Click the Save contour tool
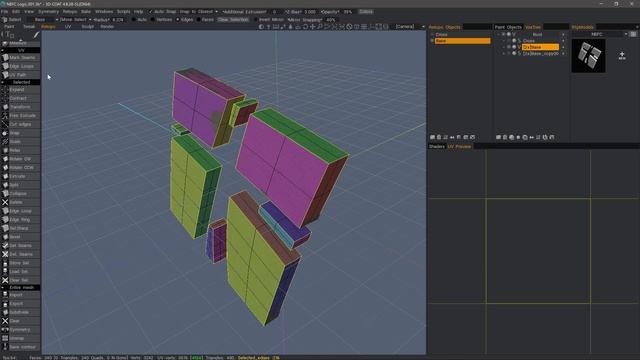Viewport: 640px width, 360px height. [x=20, y=347]
